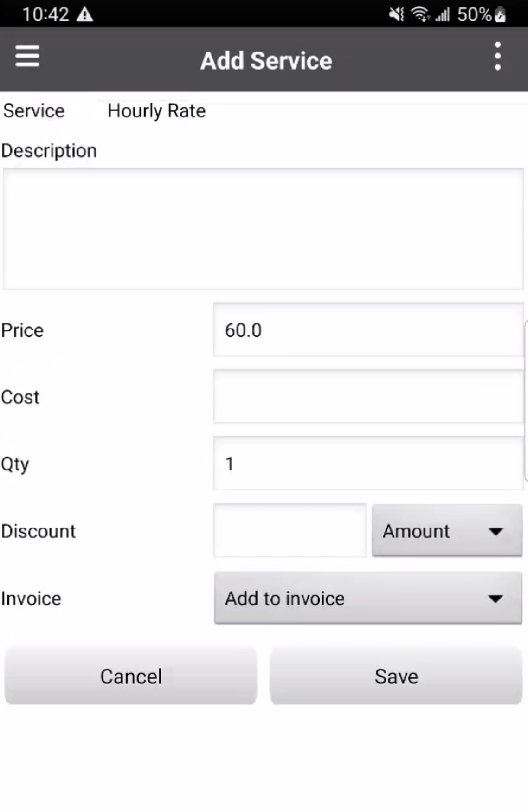Click into the Description text area
Image resolution: width=528 pixels, height=812 pixels.
coord(264,229)
